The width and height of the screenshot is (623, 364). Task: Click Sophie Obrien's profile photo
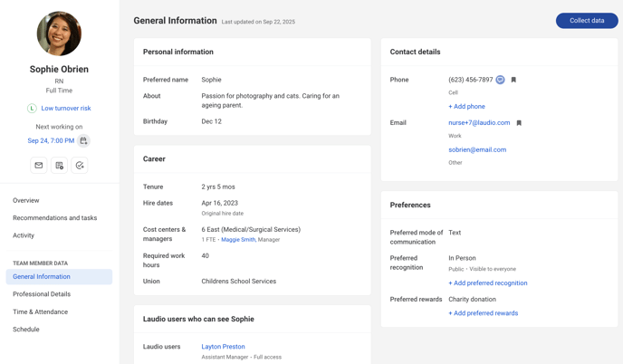pos(59,34)
